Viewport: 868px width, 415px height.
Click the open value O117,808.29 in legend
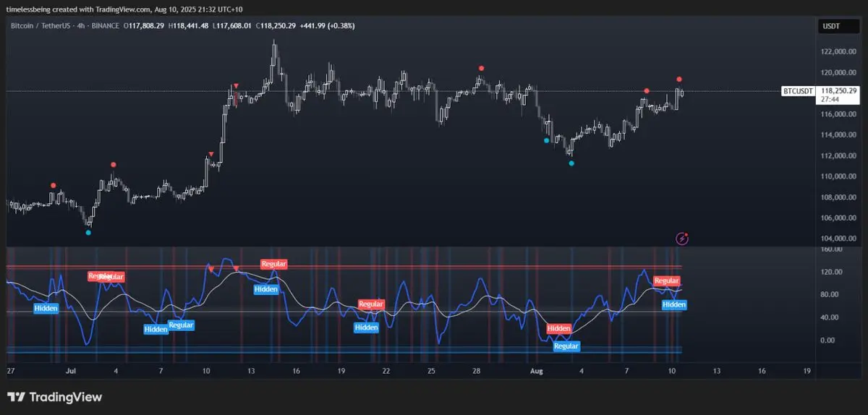point(144,26)
